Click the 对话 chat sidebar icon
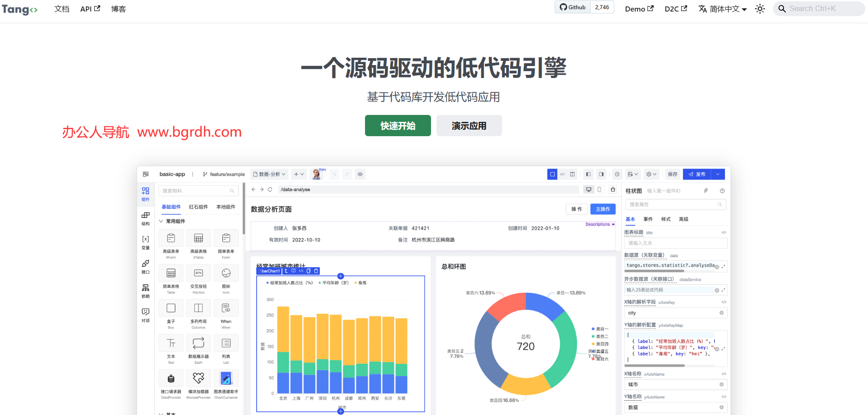The image size is (868, 415). [x=145, y=315]
